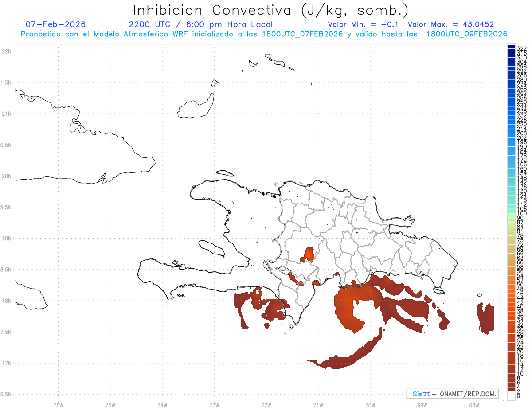Click the '76W' longitude label
532x411 pixels.
[x=58, y=405]
